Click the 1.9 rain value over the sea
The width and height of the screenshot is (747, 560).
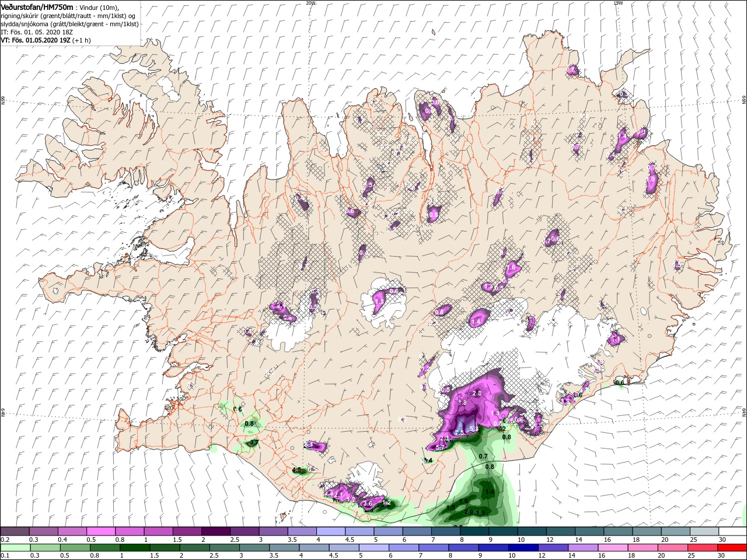pyautogui.click(x=481, y=513)
